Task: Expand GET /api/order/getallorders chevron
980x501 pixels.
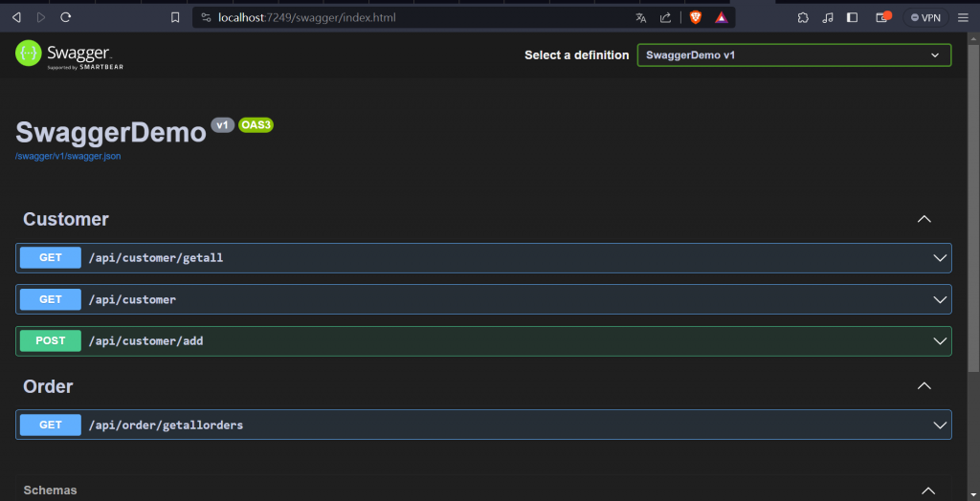Action: [940, 425]
